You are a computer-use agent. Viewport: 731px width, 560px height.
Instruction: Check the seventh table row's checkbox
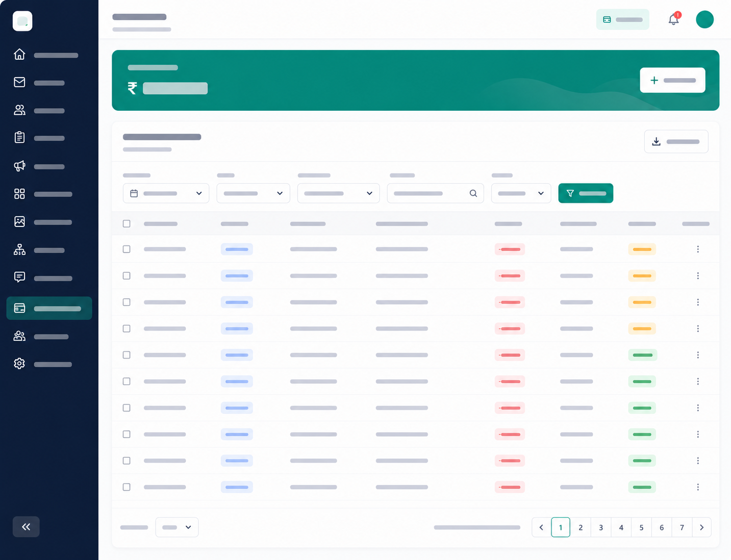click(127, 408)
